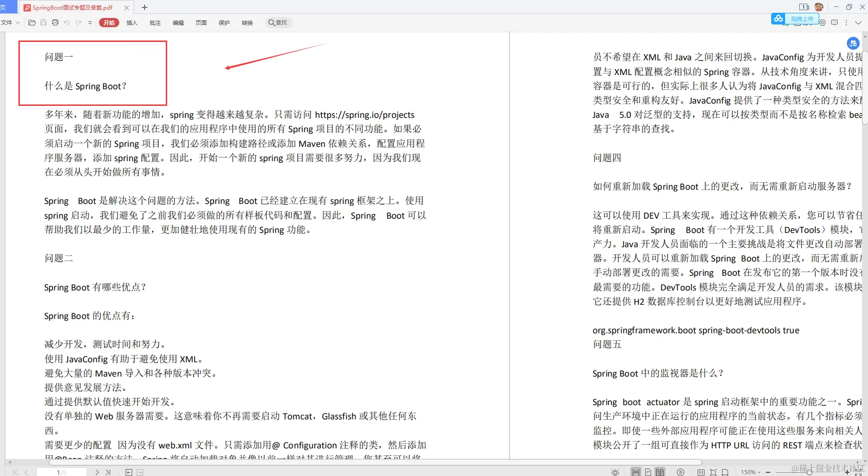Screen dimensions: 868x476
Task: Switch to single page view
Action: (x=648, y=472)
